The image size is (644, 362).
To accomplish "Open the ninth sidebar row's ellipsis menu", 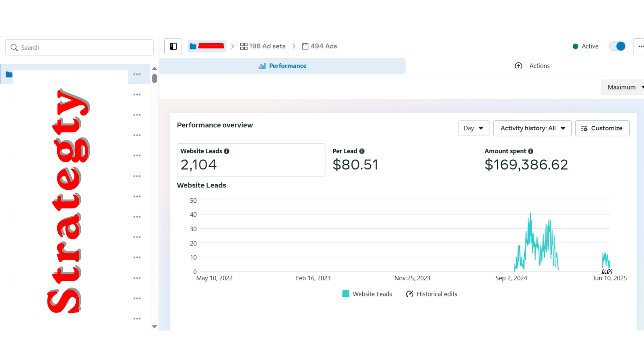I will pyautogui.click(x=137, y=237).
